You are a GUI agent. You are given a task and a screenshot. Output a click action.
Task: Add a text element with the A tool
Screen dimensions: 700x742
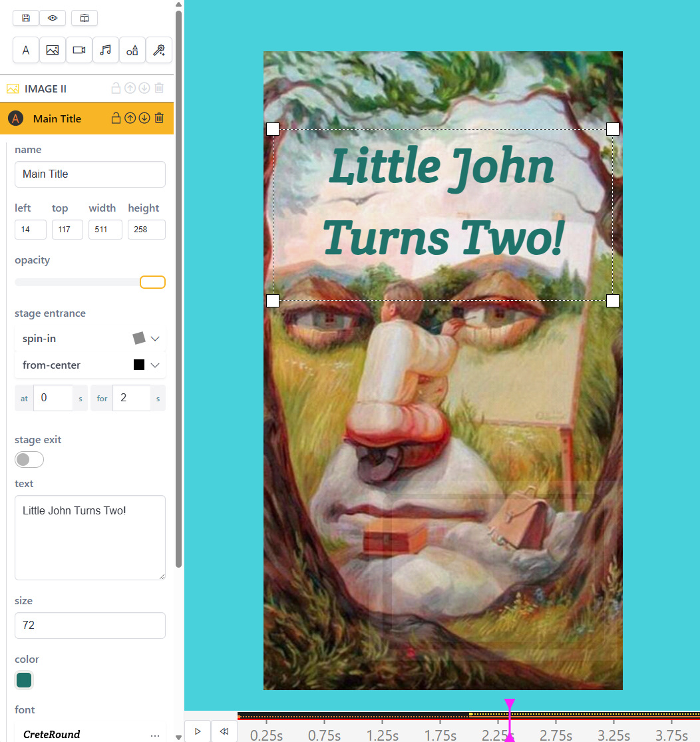point(26,50)
